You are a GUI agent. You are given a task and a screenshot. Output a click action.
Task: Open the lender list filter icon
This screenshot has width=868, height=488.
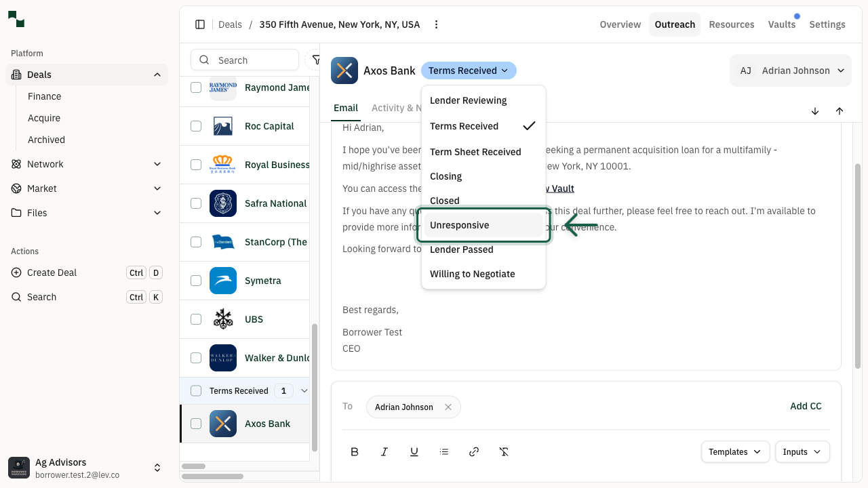[316, 60]
